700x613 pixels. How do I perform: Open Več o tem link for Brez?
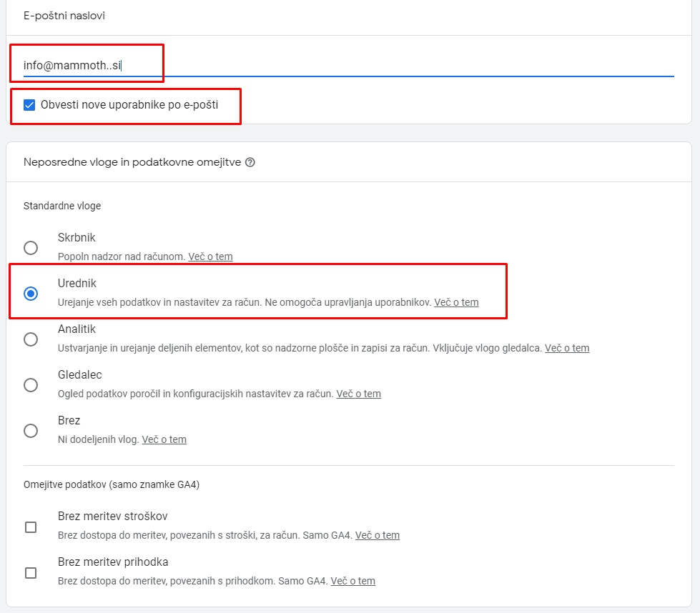coord(164,439)
